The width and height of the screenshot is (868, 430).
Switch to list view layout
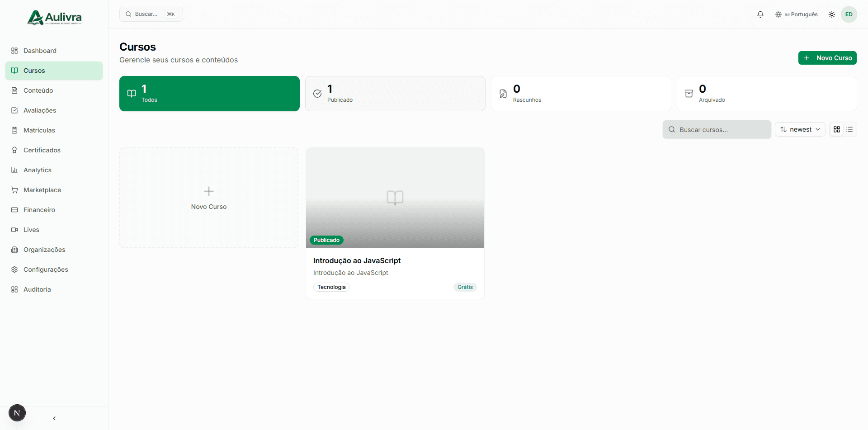pyautogui.click(x=849, y=129)
